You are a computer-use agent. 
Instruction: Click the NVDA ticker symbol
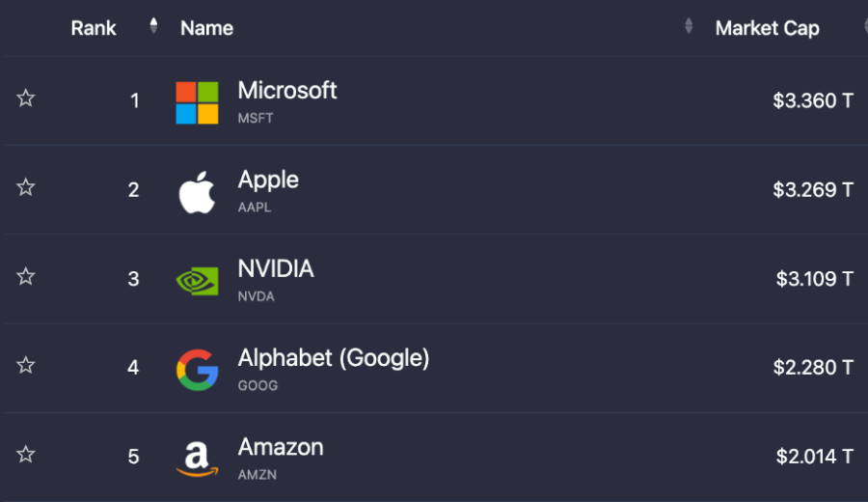[256, 296]
